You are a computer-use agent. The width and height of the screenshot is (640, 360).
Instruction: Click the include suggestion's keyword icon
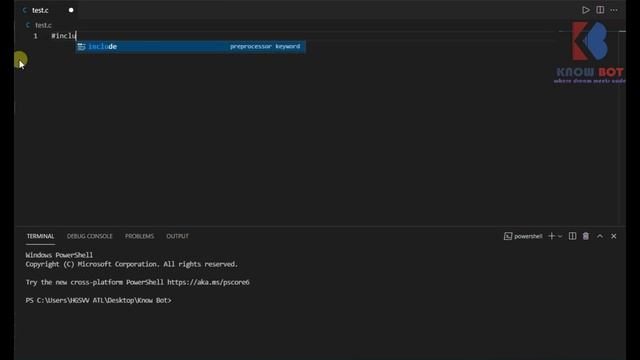click(x=82, y=47)
